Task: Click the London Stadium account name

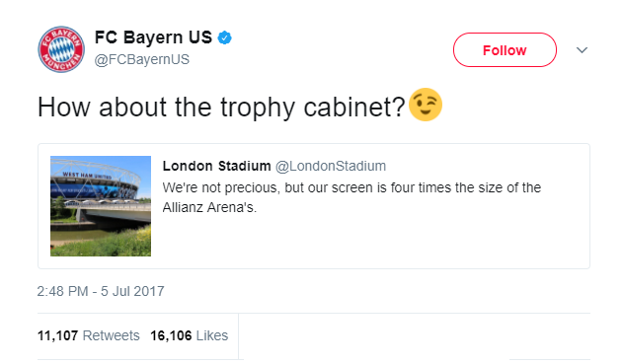Action: (x=216, y=166)
